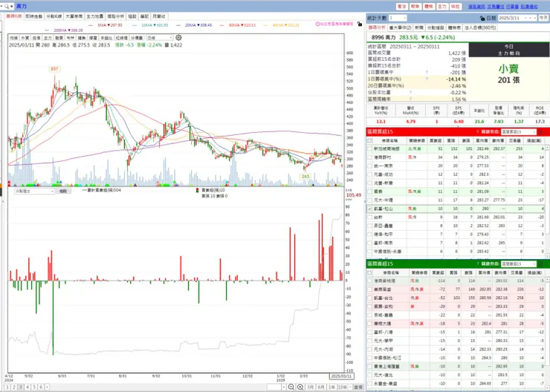
Task: Set chart range to 1年
Action: (x=331, y=387)
